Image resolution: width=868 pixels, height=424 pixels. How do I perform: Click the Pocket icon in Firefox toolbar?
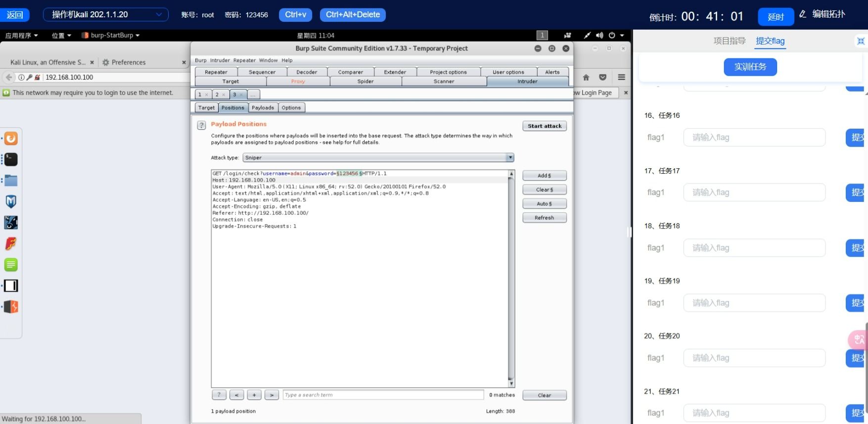[x=602, y=77]
